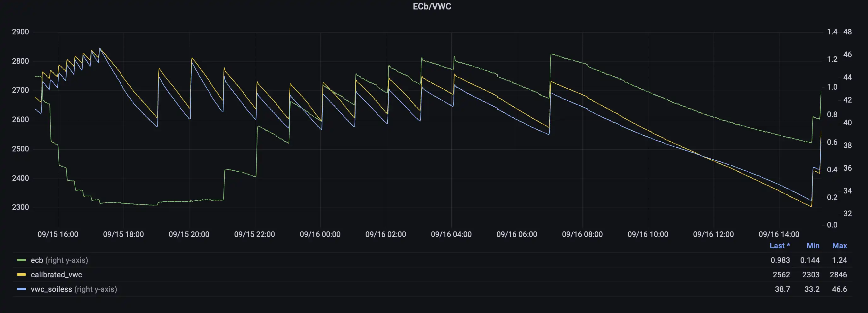868x313 pixels.
Task: Open the color picker via ecb's green legend icon
Action: pos(21,260)
